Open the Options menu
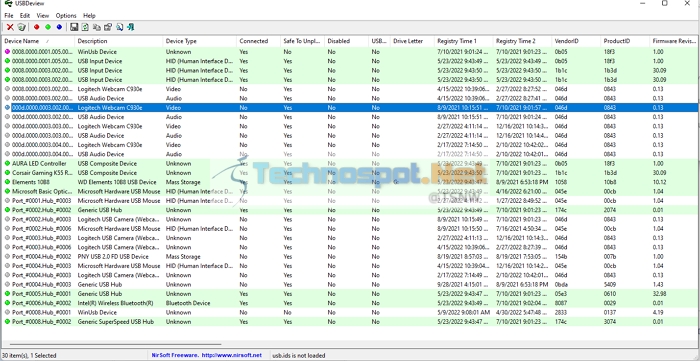The height and width of the screenshot is (361, 700). click(66, 16)
